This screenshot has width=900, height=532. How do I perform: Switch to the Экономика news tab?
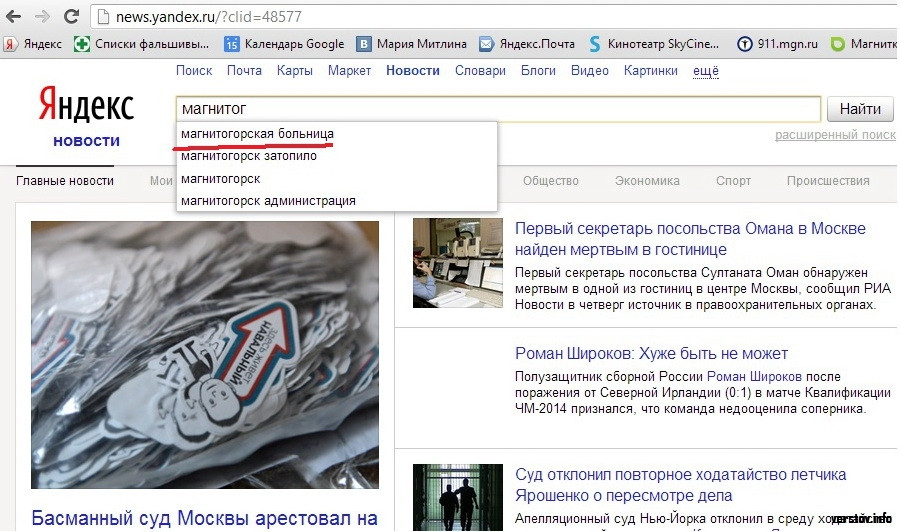click(x=647, y=181)
